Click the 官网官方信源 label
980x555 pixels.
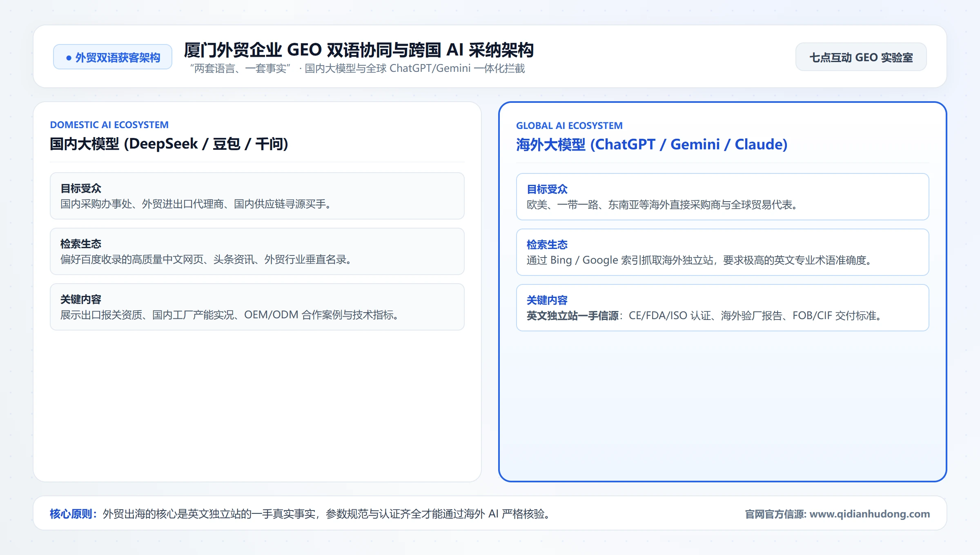point(775,514)
